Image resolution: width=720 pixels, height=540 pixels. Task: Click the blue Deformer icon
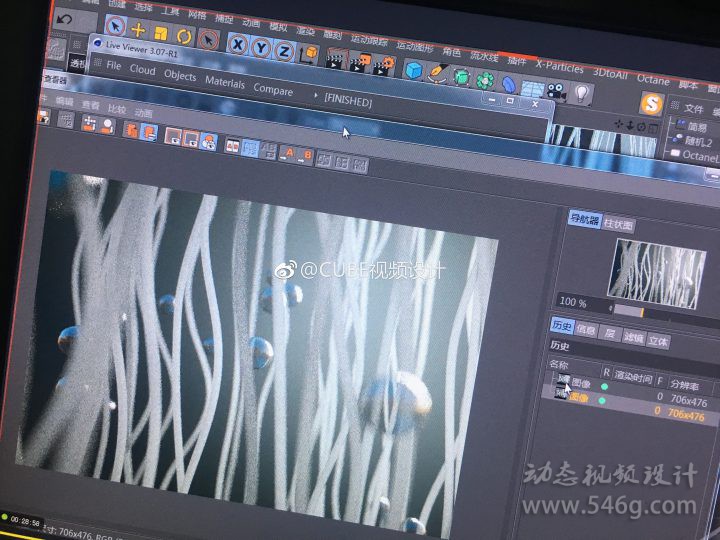tap(509, 84)
